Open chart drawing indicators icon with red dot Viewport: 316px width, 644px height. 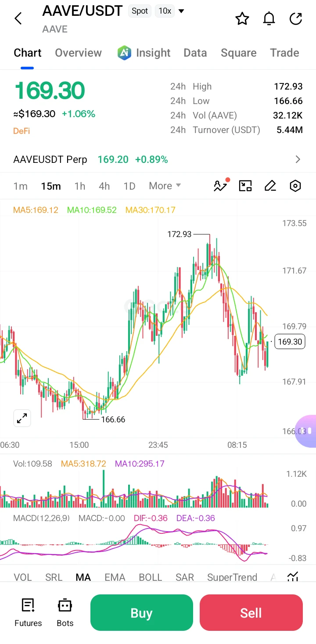(221, 186)
